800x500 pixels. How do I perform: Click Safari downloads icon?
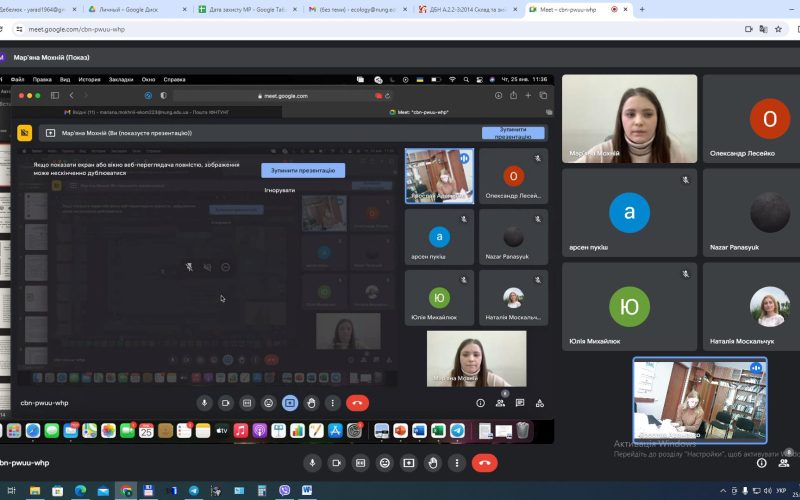tap(498, 95)
